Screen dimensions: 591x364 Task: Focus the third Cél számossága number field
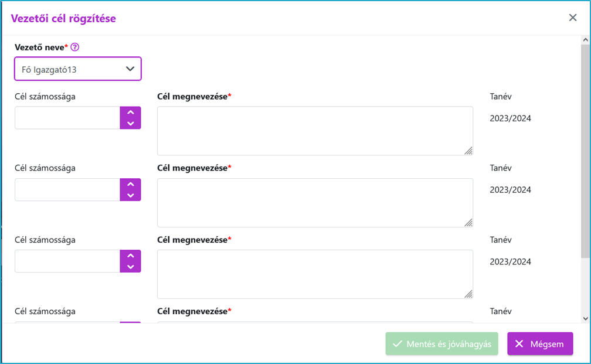[67, 261]
